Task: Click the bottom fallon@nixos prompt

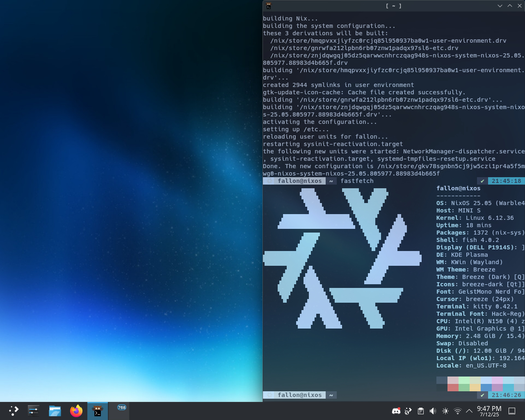Action: (x=299, y=395)
